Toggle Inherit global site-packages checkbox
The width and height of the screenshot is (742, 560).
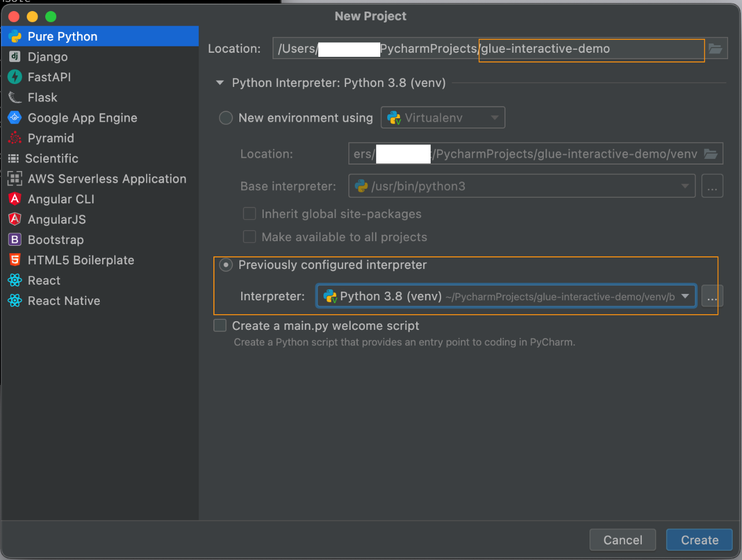[249, 214]
